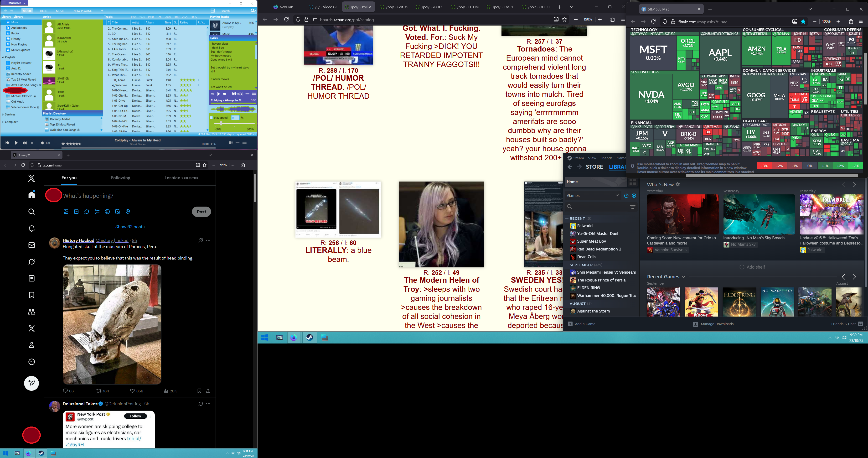Open the NOW PLAYING tab in MusicBee
Image resolution: width=868 pixels, height=458 pixels.
(x=83, y=11)
